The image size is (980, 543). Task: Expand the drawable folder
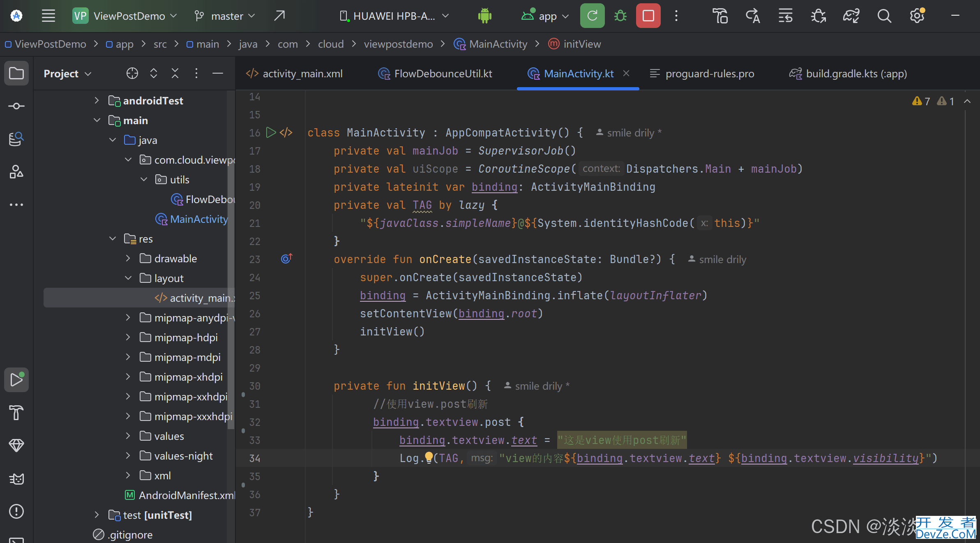tap(128, 258)
